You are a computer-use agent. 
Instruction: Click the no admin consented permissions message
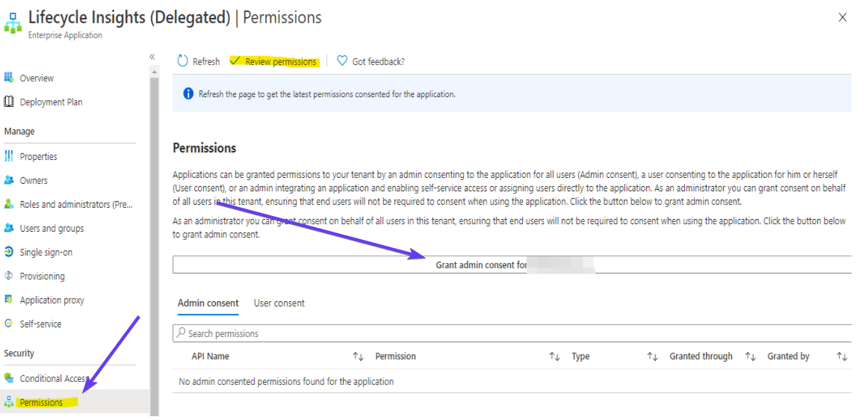[x=286, y=381]
